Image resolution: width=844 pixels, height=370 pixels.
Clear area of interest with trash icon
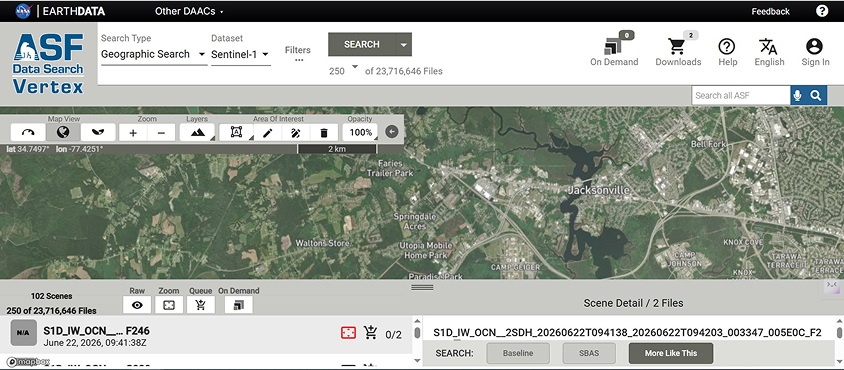(x=323, y=132)
